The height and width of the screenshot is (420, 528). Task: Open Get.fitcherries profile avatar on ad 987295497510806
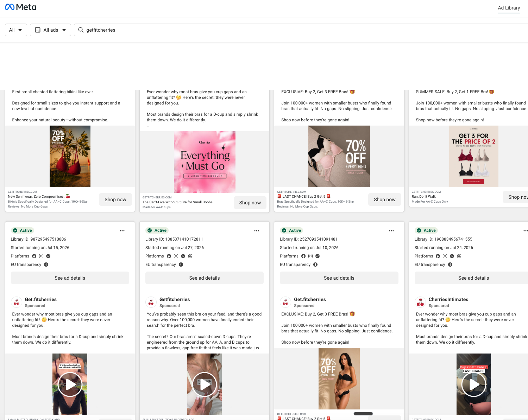tap(16, 302)
